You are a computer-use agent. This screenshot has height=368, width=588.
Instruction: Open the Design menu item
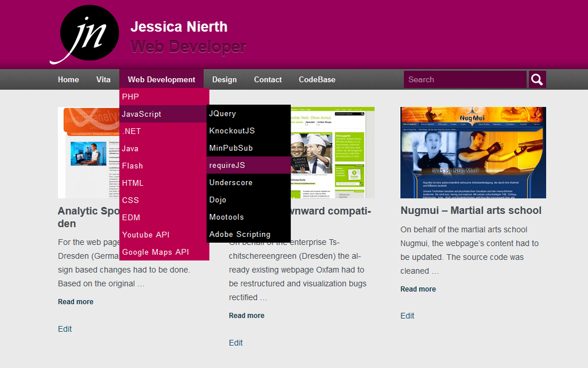click(x=224, y=79)
